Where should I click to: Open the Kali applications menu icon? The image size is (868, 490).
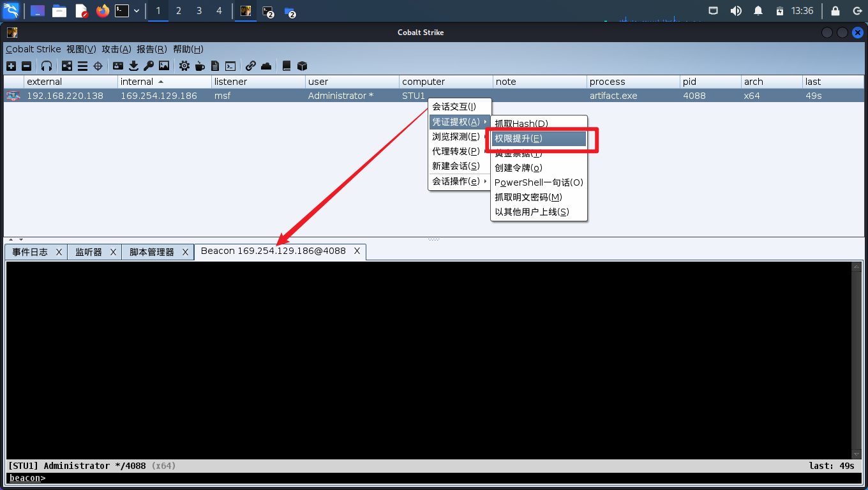click(11, 10)
